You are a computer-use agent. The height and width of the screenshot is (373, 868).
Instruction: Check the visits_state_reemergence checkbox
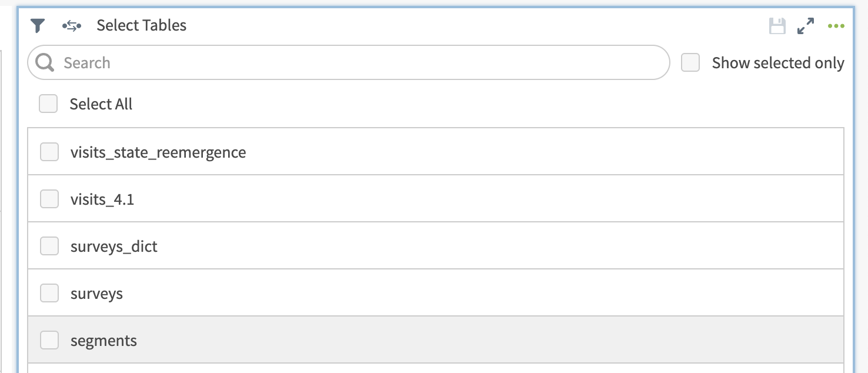(x=49, y=152)
